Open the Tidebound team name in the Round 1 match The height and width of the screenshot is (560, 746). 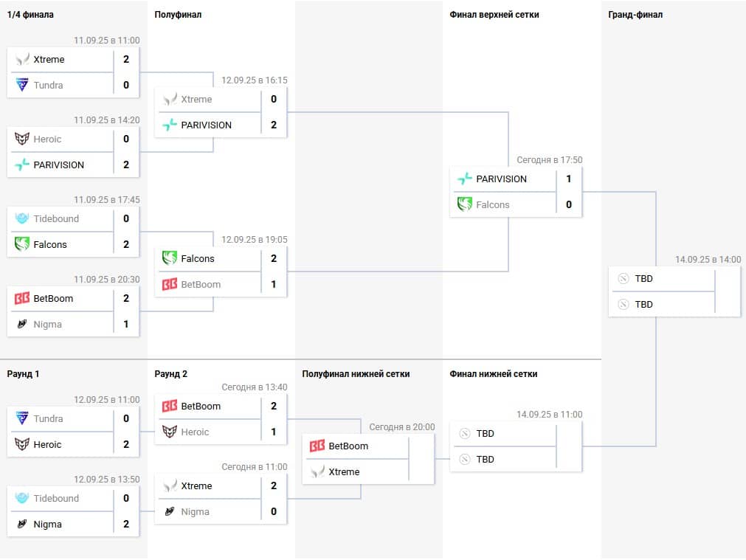tap(56, 498)
